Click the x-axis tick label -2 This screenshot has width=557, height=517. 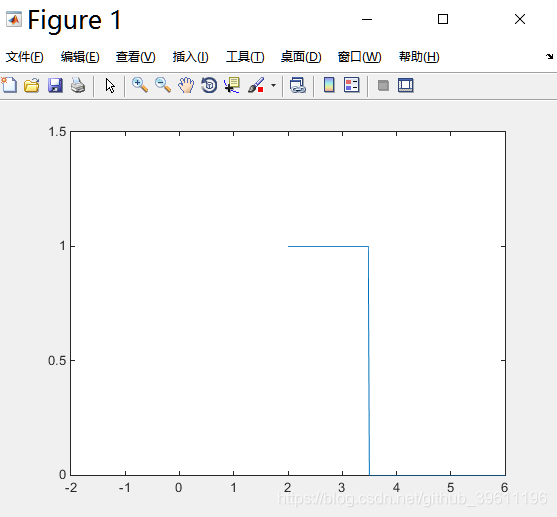point(71,488)
